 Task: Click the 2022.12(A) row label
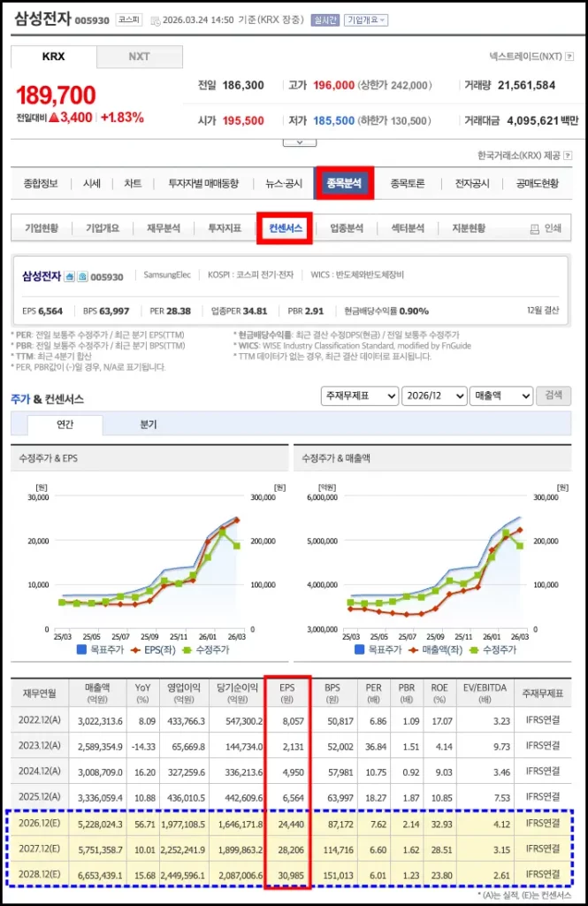[x=39, y=720]
